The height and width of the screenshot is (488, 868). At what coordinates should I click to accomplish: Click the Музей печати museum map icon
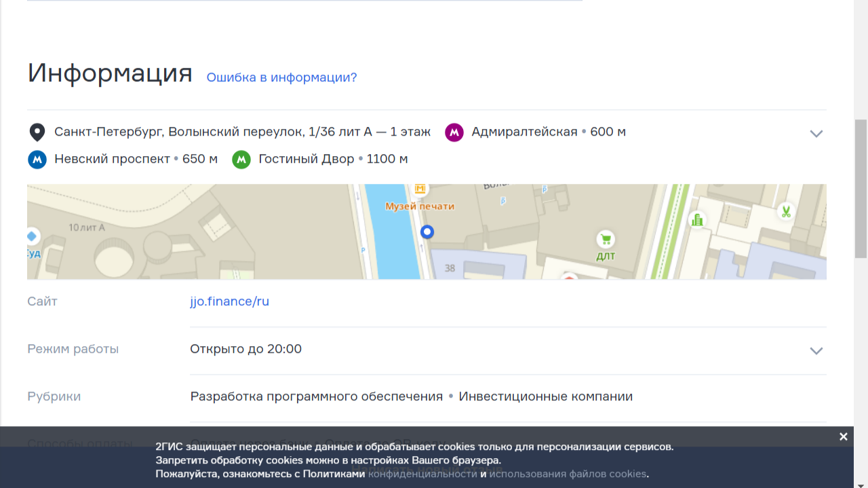pos(420,189)
